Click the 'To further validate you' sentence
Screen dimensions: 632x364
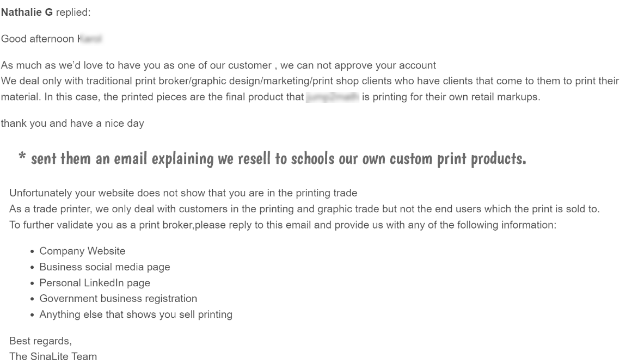tap(283, 225)
